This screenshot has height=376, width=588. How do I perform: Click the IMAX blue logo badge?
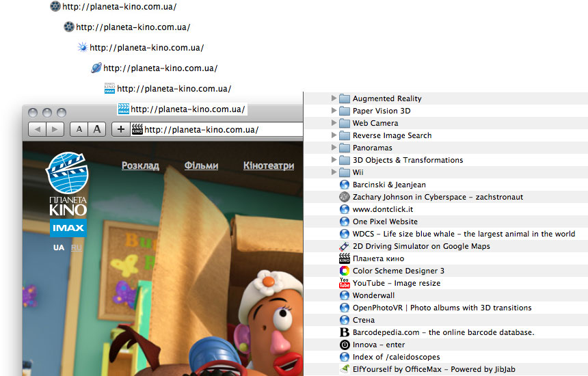[68, 228]
